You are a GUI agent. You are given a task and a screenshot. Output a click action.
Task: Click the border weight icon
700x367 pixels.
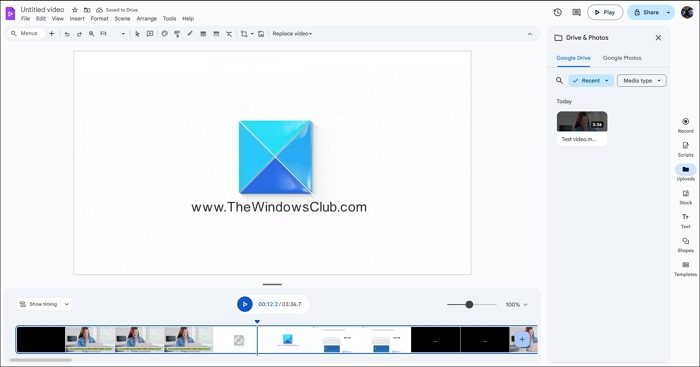[x=203, y=34]
